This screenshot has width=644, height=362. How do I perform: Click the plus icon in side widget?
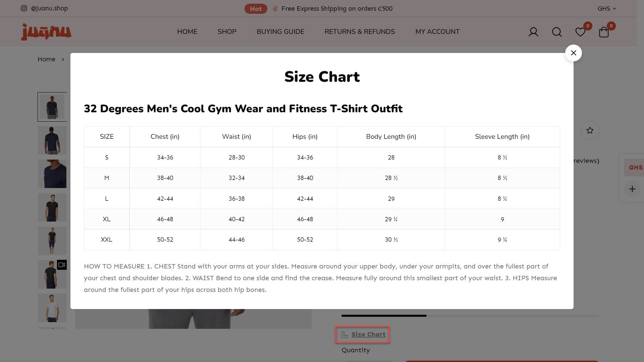click(632, 189)
